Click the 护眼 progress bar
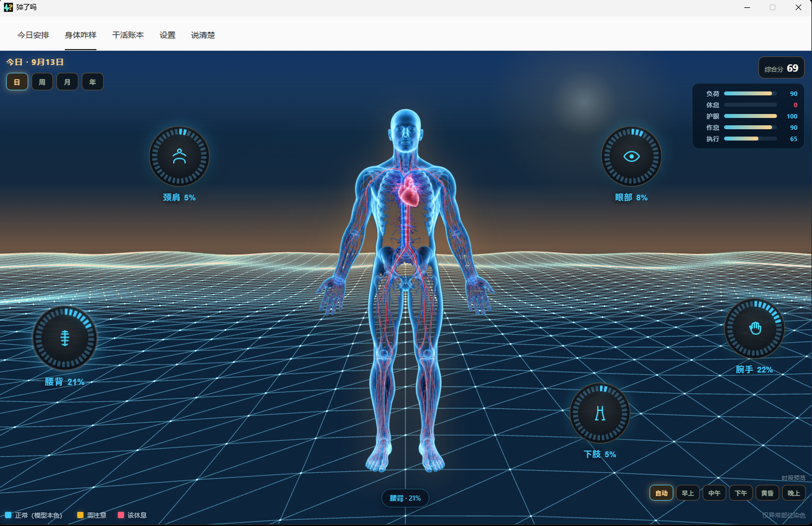 point(750,116)
